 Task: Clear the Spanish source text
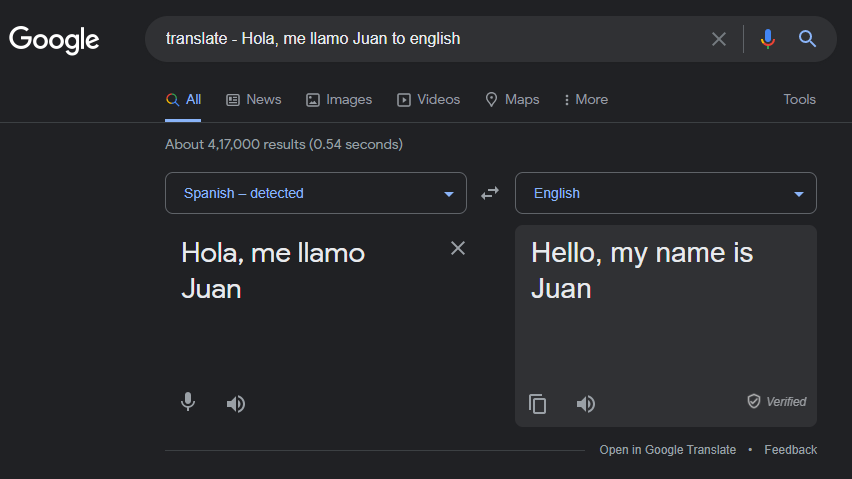coord(458,248)
